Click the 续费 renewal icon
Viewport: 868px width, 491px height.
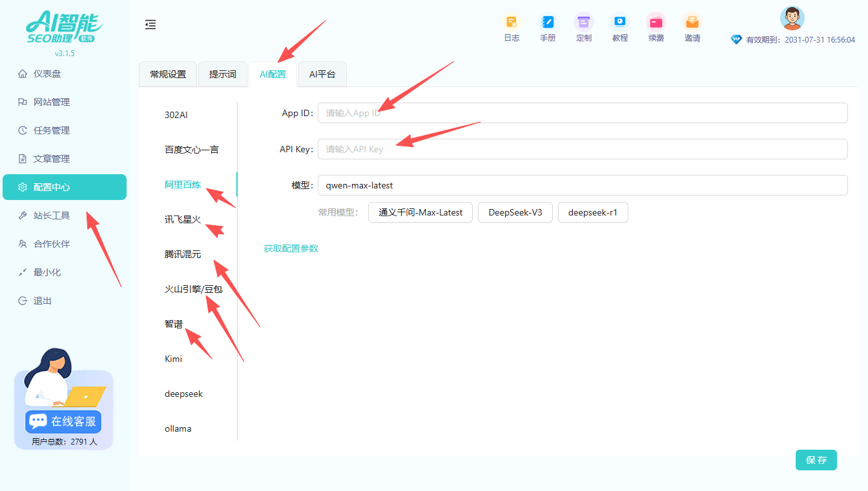coord(656,23)
